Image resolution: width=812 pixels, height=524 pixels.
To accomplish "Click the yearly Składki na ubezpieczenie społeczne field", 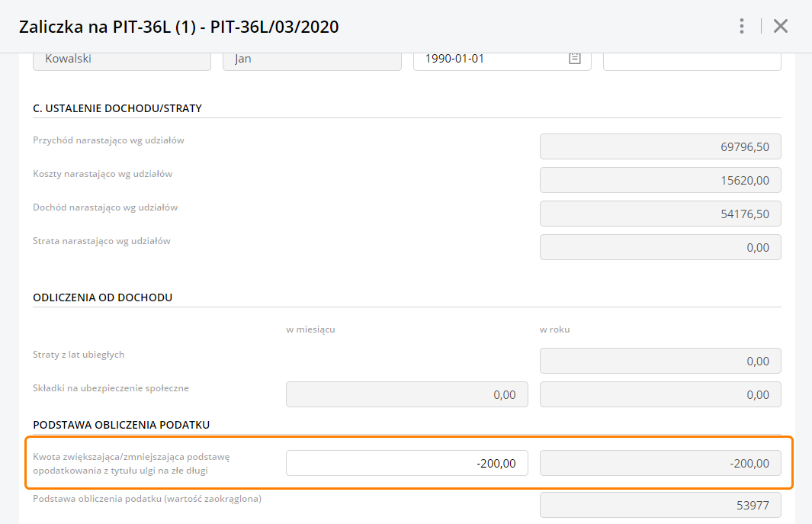I will click(660, 394).
